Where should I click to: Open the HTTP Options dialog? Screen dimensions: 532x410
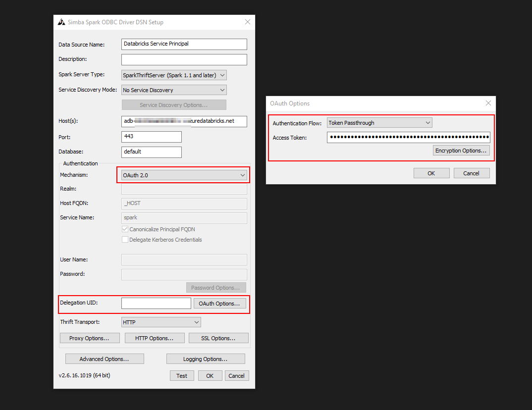(x=155, y=338)
